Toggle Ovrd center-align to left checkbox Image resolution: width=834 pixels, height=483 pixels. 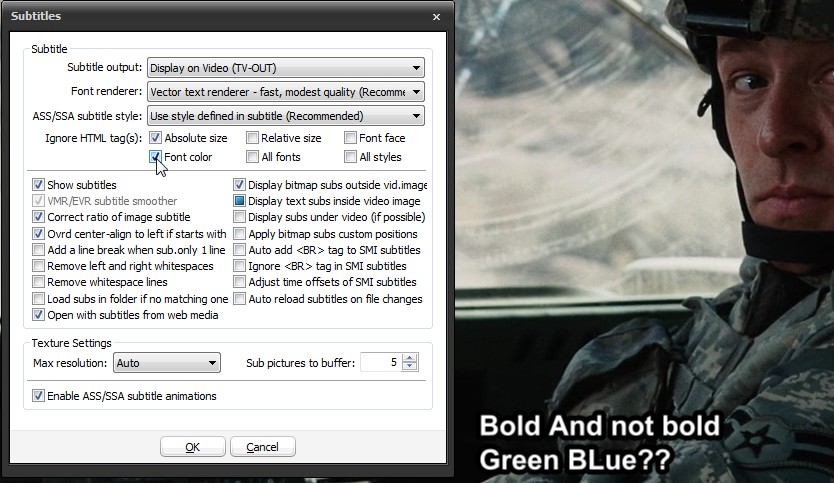[38, 234]
